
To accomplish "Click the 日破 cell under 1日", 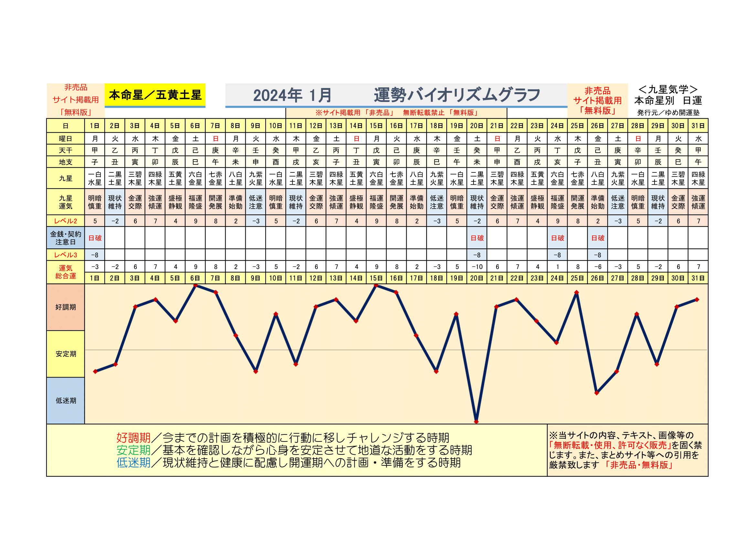I will [x=95, y=238].
